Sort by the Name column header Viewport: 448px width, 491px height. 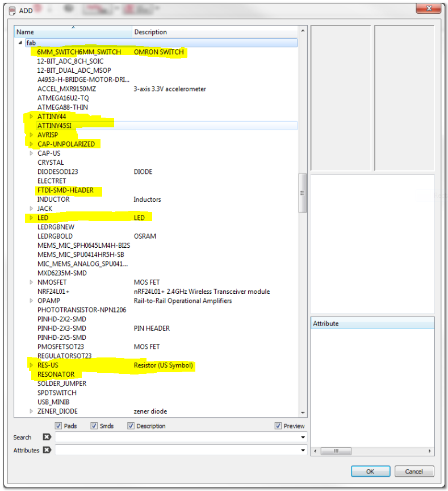(73, 32)
